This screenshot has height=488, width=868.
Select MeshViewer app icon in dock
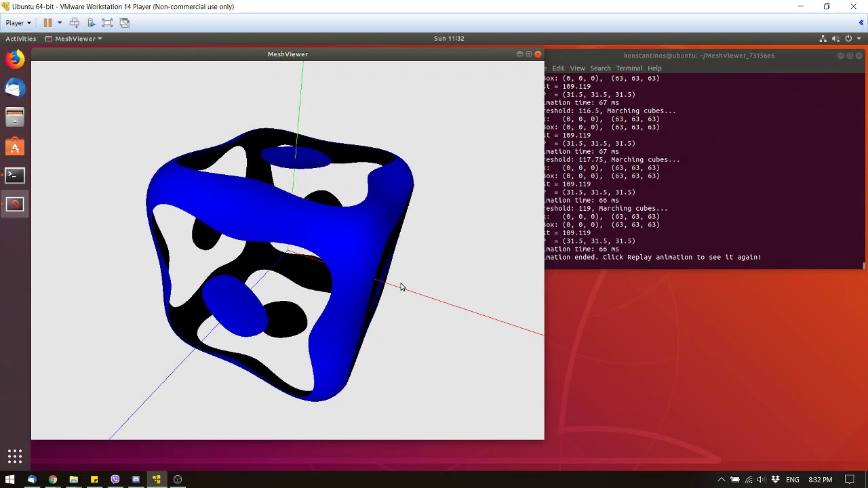pyautogui.click(x=15, y=204)
